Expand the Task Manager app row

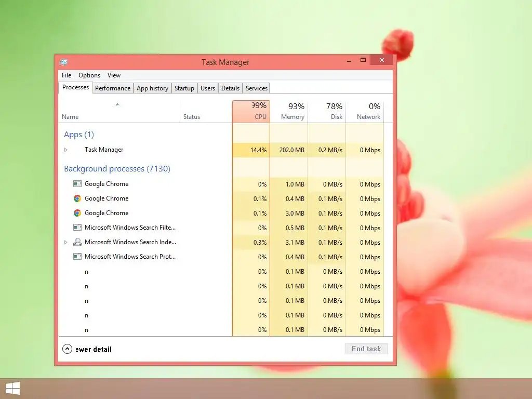(66, 150)
